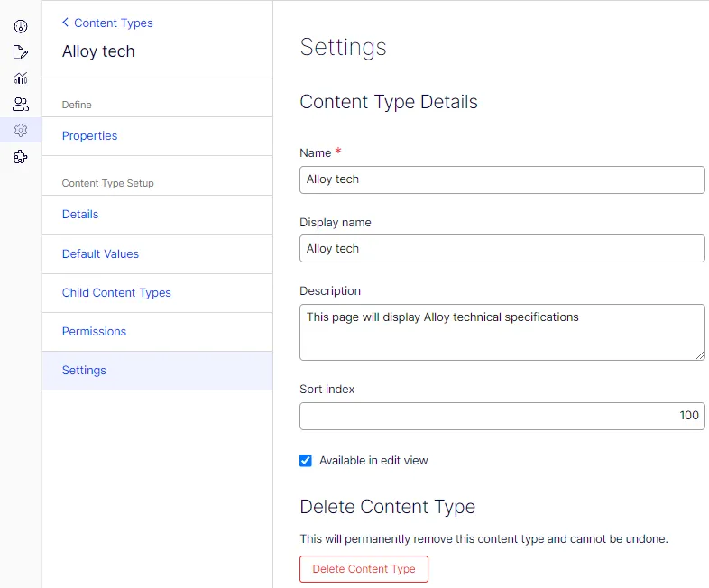Click the Available in edit view label
Screen dimensions: 709x588
click(373, 461)
